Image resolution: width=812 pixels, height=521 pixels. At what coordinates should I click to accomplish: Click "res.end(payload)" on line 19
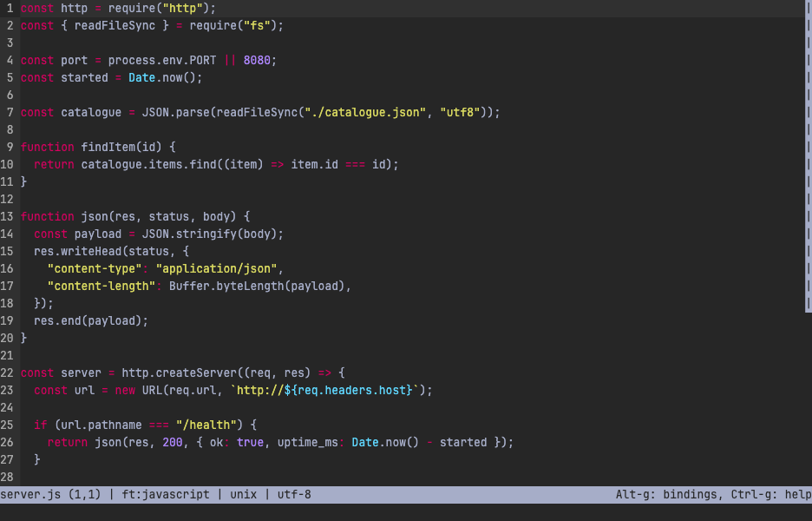click(x=88, y=321)
